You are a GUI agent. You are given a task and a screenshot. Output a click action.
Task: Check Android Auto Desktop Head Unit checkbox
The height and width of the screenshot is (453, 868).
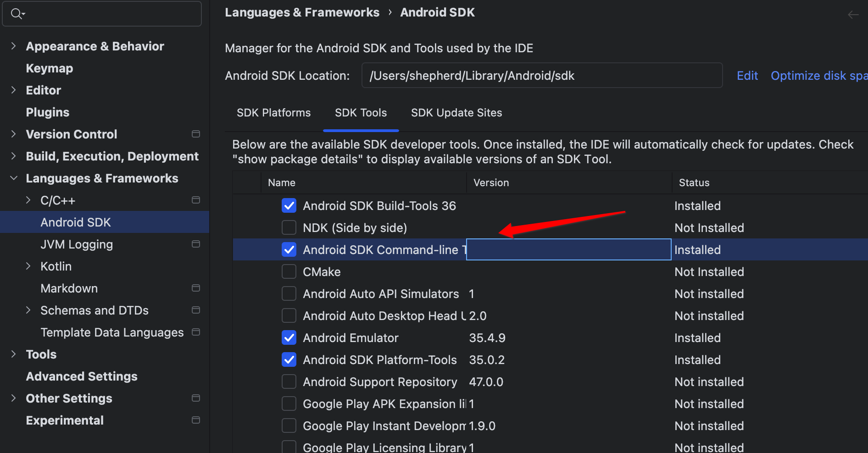point(289,315)
